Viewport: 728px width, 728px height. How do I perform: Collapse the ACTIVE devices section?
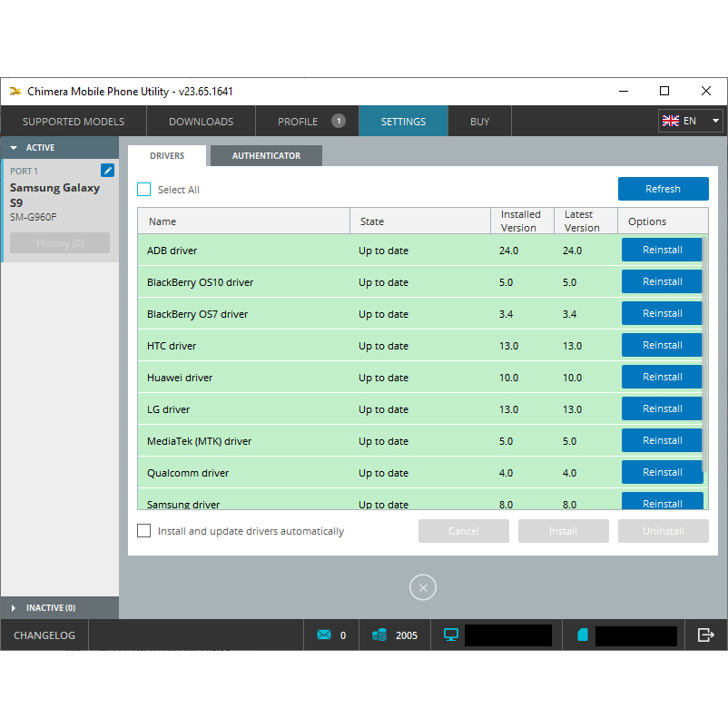(60, 148)
